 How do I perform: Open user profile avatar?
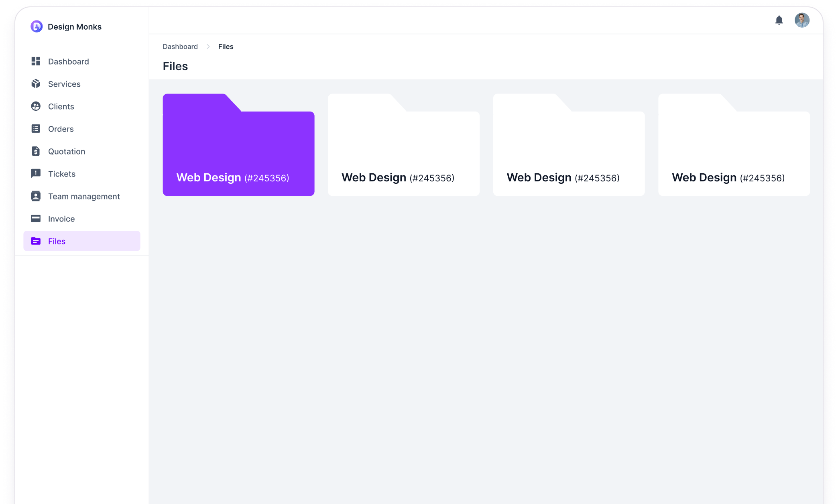click(802, 20)
